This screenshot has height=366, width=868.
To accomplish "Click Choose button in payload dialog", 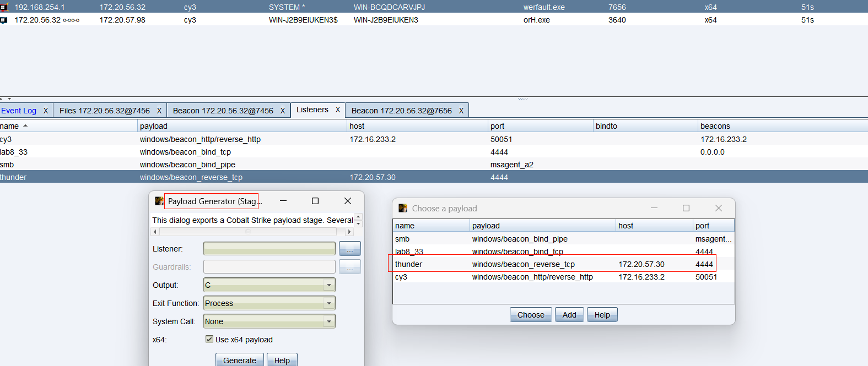I will click(x=530, y=315).
